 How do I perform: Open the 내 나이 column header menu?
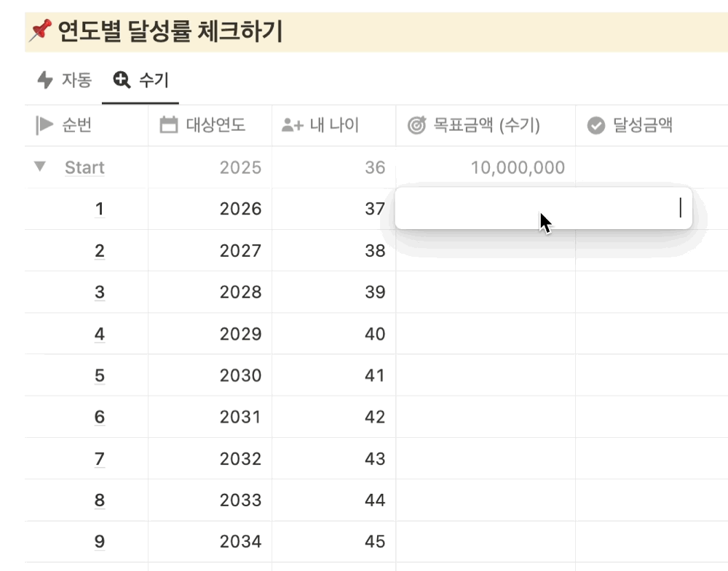coord(334,125)
